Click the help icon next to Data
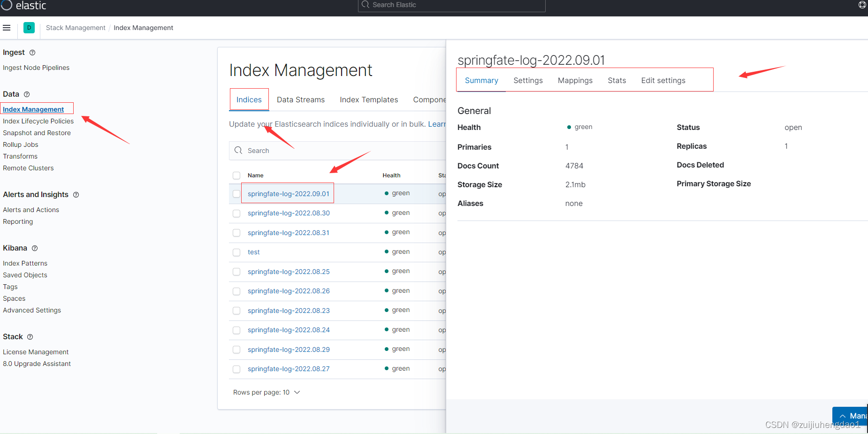The height and width of the screenshot is (434, 868). point(27,94)
